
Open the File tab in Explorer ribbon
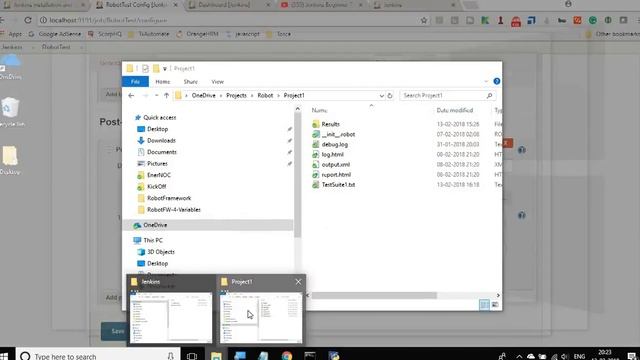[135, 82]
